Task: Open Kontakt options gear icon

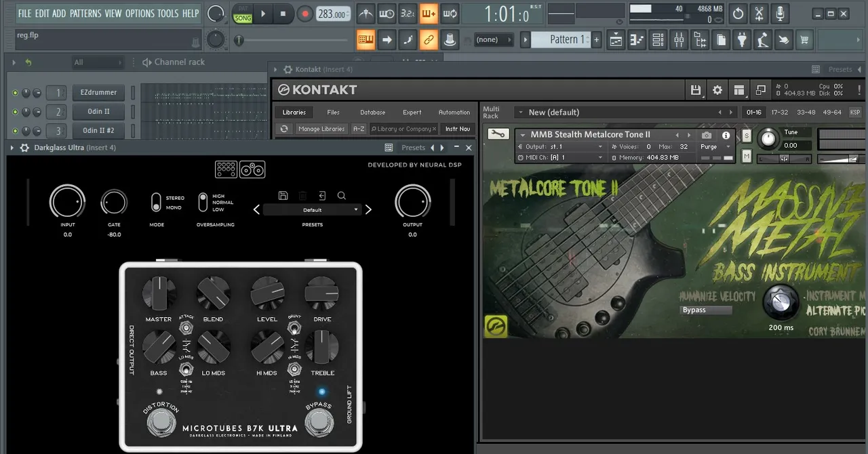Action: (x=717, y=89)
